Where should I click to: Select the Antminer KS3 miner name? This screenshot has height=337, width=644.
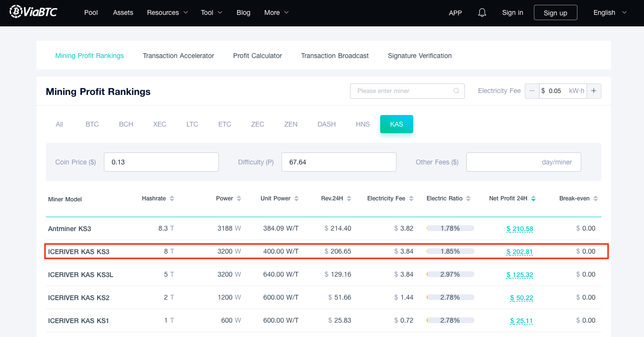click(69, 229)
